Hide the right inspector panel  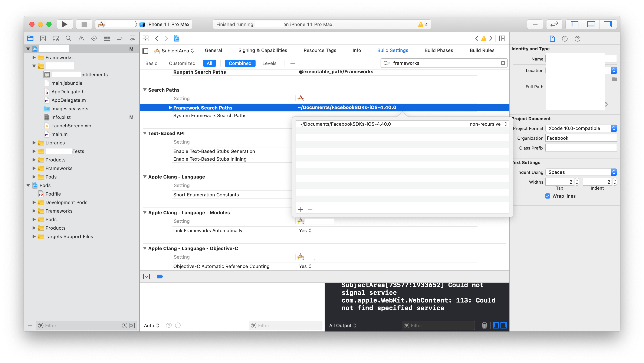(608, 24)
